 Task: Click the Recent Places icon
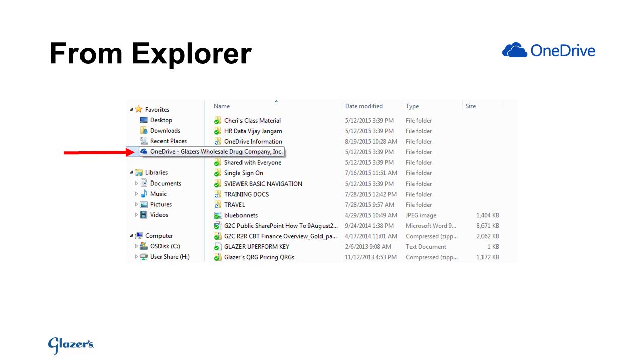[x=144, y=141]
